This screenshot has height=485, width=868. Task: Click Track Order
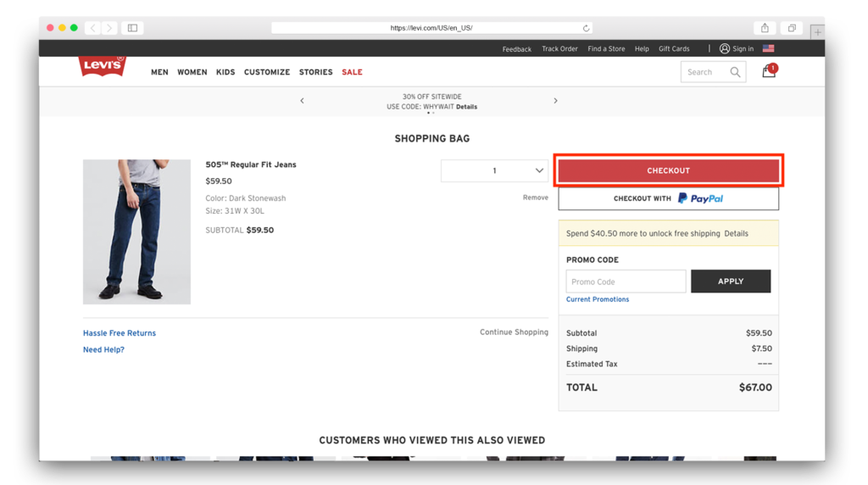559,48
